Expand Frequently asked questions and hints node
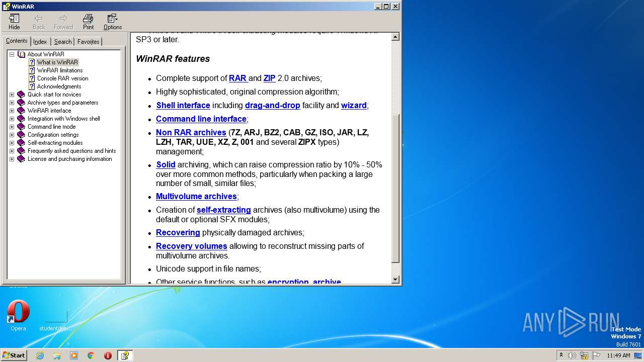The width and height of the screenshot is (644, 362). pyautogui.click(x=12, y=151)
